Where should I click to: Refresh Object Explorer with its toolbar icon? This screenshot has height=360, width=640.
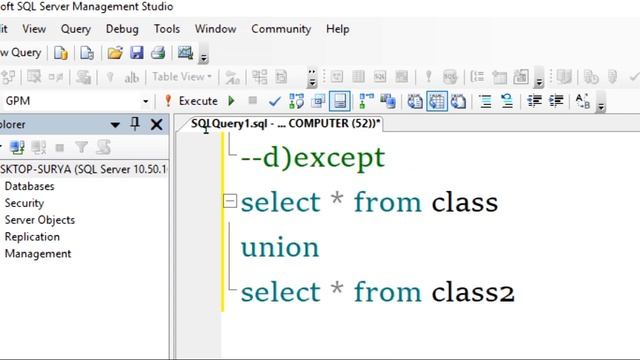pyautogui.click(x=103, y=147)
